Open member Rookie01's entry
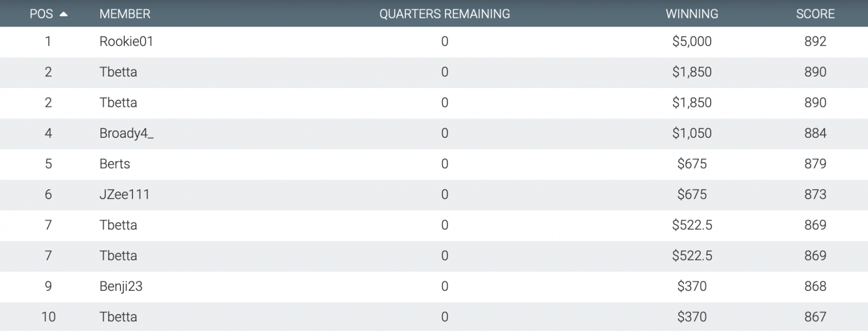This screenshot has height=331, width=868. [126, 41]
